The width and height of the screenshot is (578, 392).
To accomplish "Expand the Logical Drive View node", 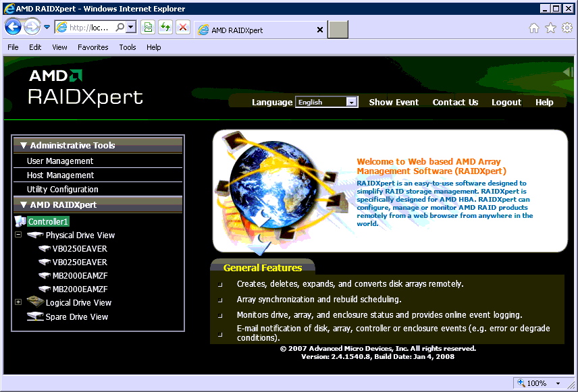I will (18, 302).
